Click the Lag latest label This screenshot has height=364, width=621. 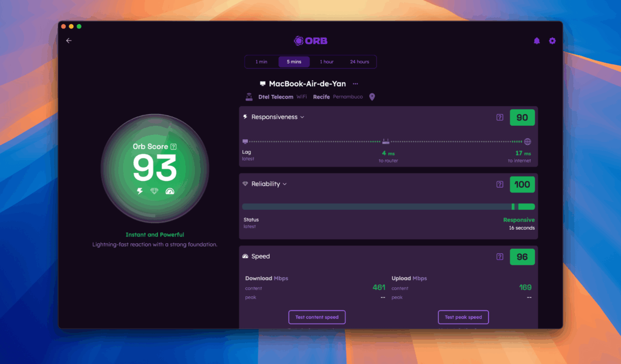[x=248, y=155]
